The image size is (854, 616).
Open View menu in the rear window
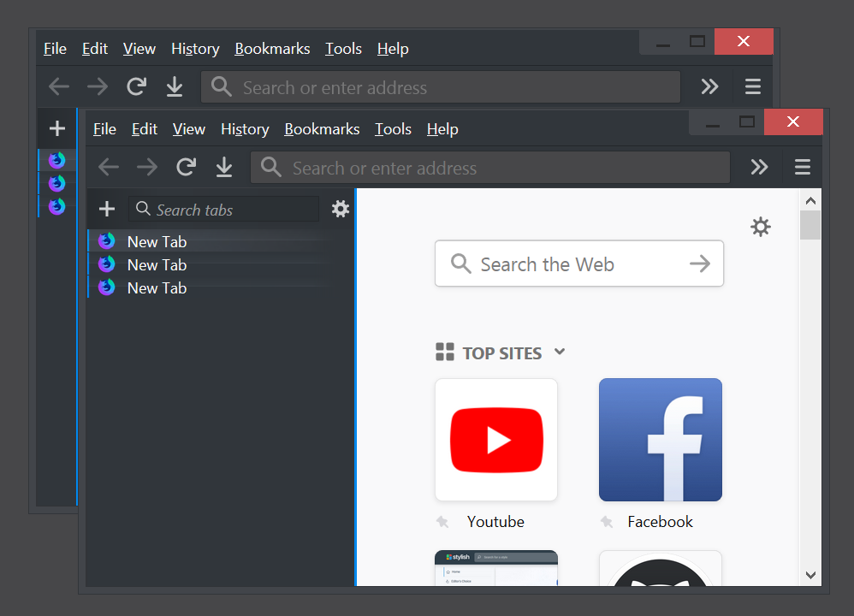coord(139,49)
